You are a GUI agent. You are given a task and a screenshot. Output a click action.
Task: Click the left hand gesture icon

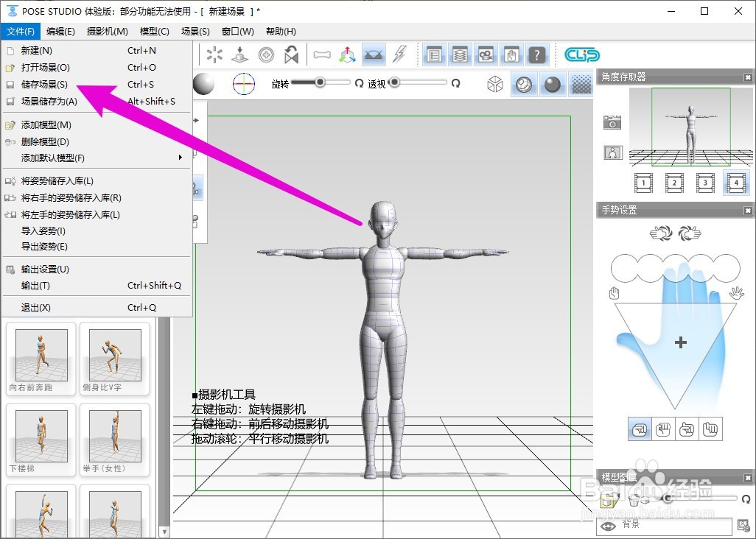[x=661, y=233]
